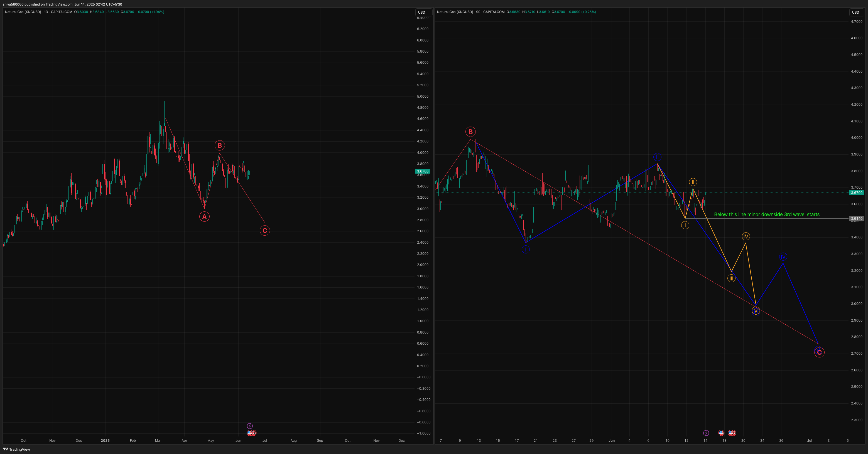Select the red circled A wave label on the daily chart

(204, 216)
